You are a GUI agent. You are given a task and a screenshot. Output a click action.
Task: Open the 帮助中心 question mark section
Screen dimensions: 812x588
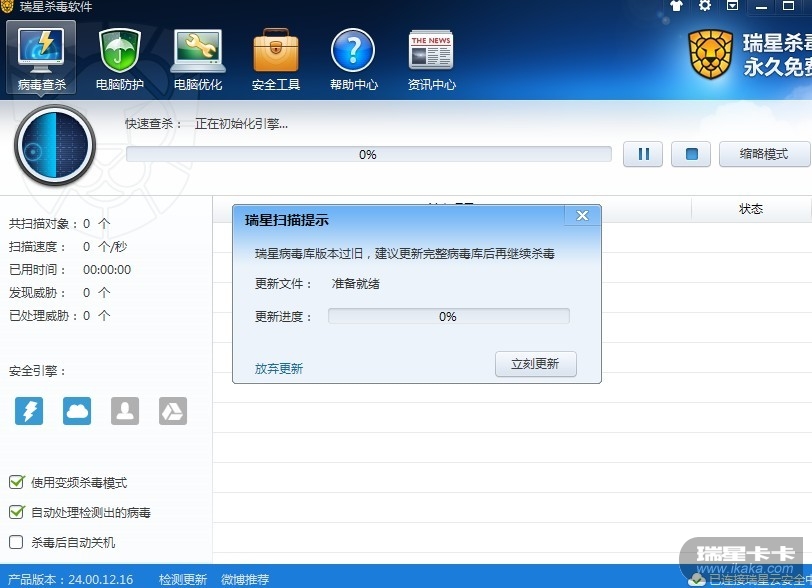(x=354, y=59)
